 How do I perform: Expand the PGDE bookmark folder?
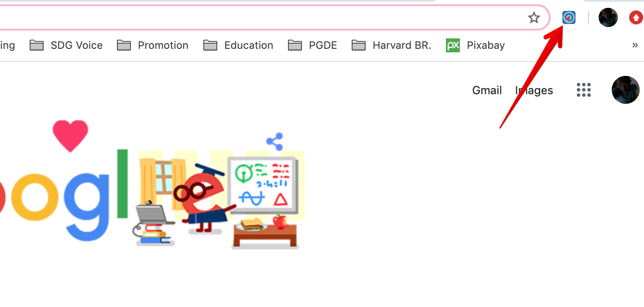coord(312,45)
